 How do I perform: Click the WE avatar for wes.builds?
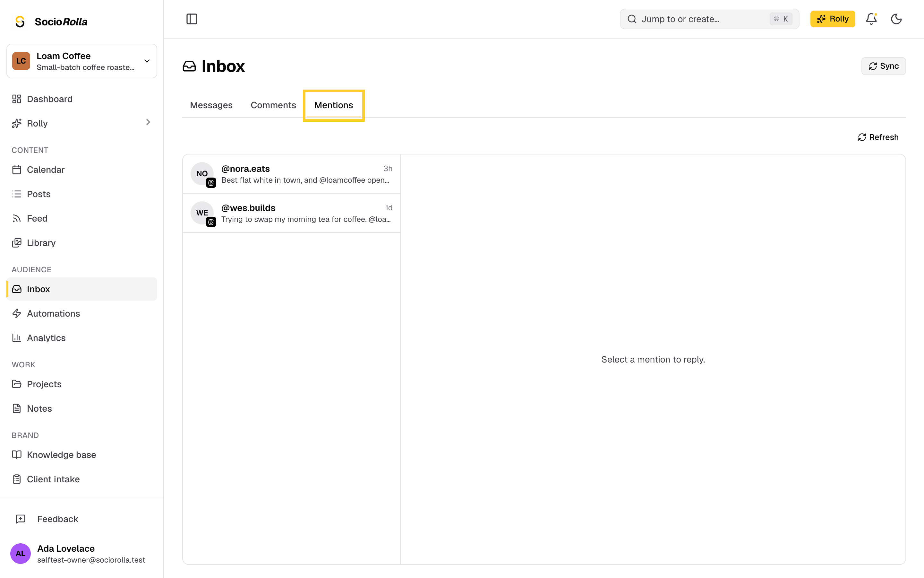tap(202, 213)
